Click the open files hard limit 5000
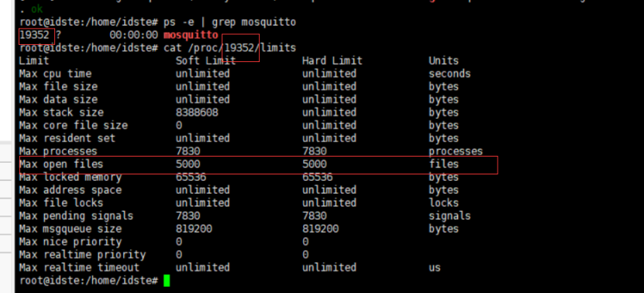Screen dimensions: 644x293 [x=314, y=164]
